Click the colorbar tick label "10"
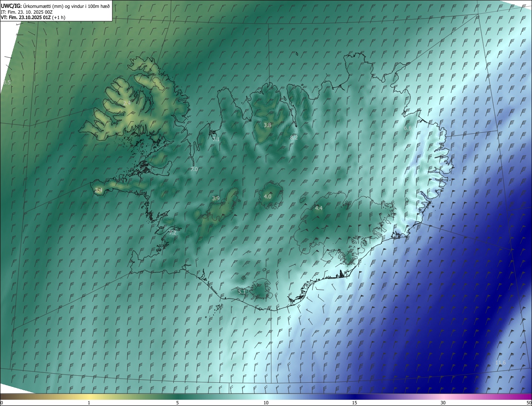The height and width of the screenshot is (406, 532). [x=266, y=403]
